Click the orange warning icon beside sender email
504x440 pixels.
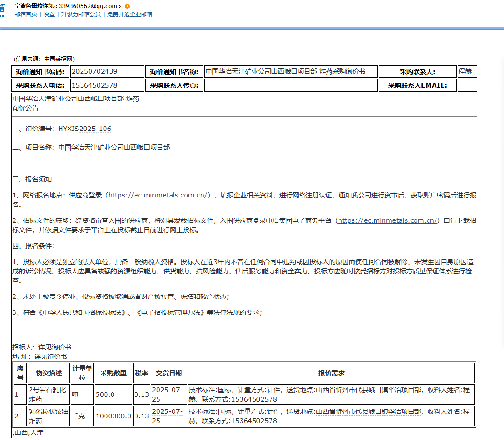[127, 6]
